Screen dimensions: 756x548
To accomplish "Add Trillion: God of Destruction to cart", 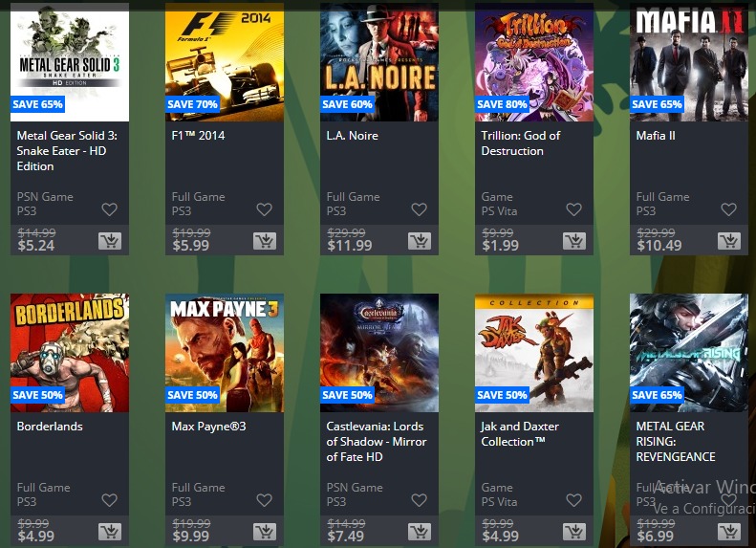I will [x=574, y=241].
